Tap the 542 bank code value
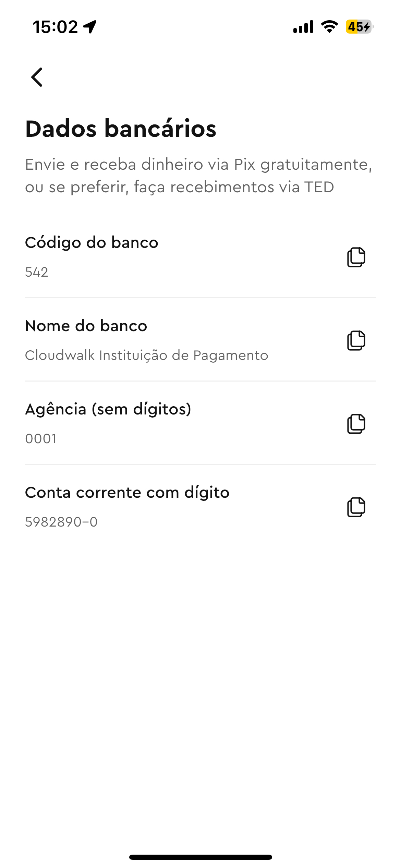This screenshot has height=868, width=401. (37, 272)
